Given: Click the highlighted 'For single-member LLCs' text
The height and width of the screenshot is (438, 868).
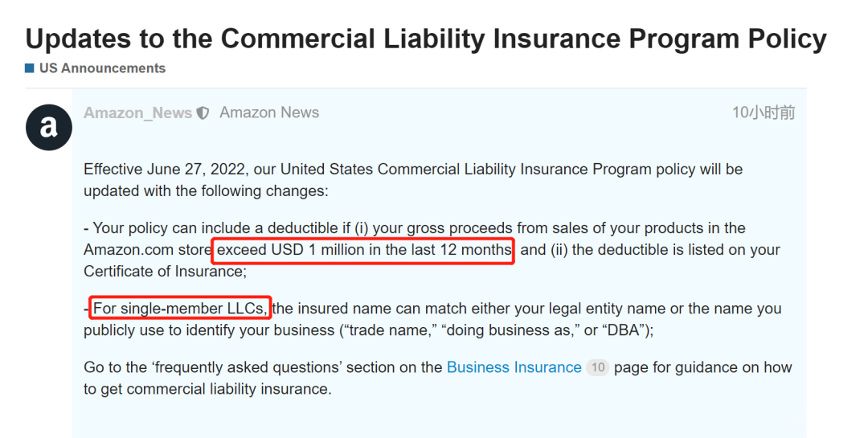Looking at the screenshot, I should [x=181, y=309].
